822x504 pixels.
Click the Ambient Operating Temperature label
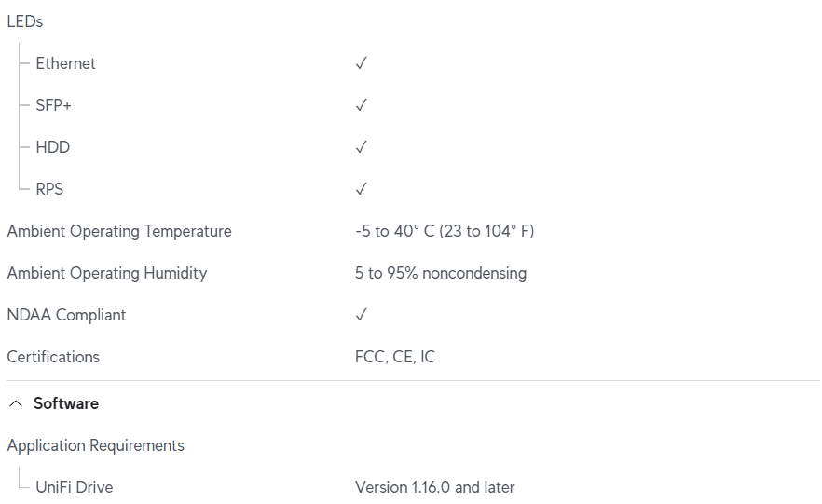pos(119,231)
